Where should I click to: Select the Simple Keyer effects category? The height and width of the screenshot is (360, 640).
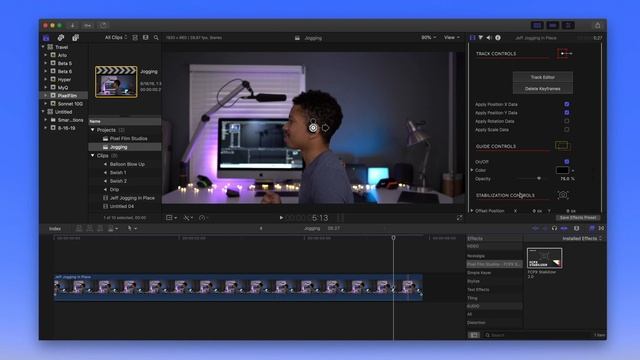[x=479, y=273]
